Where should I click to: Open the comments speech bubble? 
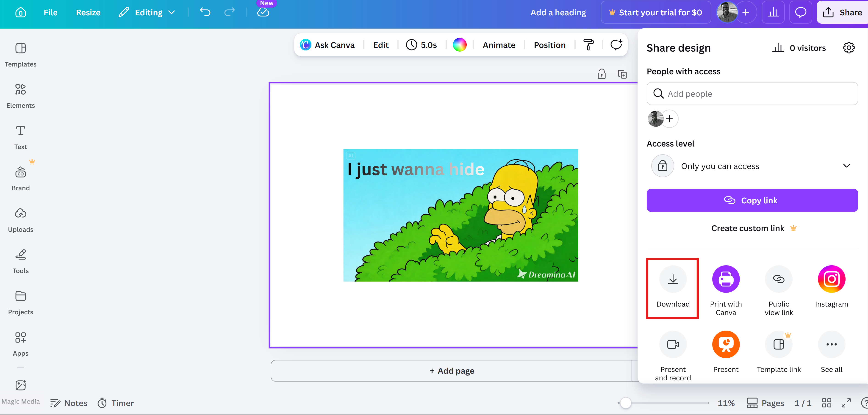(x=801, y=12)
